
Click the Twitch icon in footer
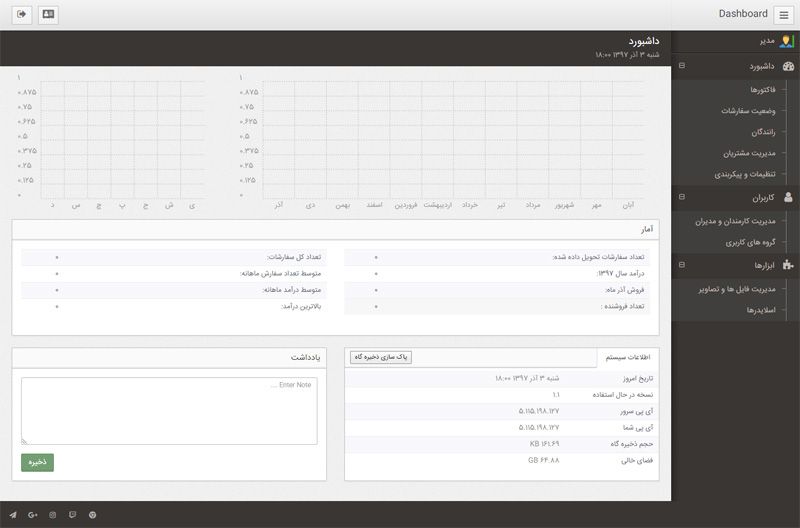tap(73, 514)
